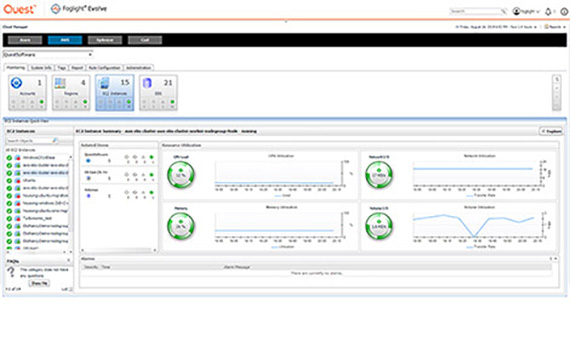Screen dimensions: 570x364
Task: Click the Search Objects input field
Action: (32, 140)
